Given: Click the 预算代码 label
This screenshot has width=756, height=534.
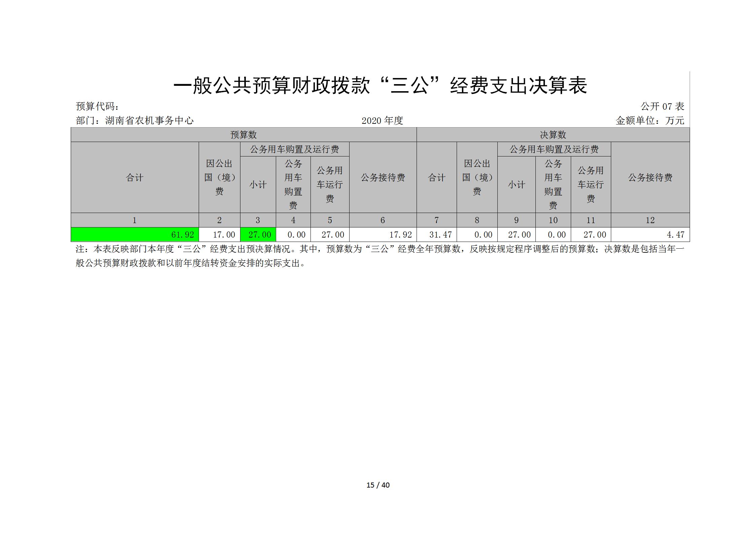Looking at the screenshot, I should coord(97,106).
